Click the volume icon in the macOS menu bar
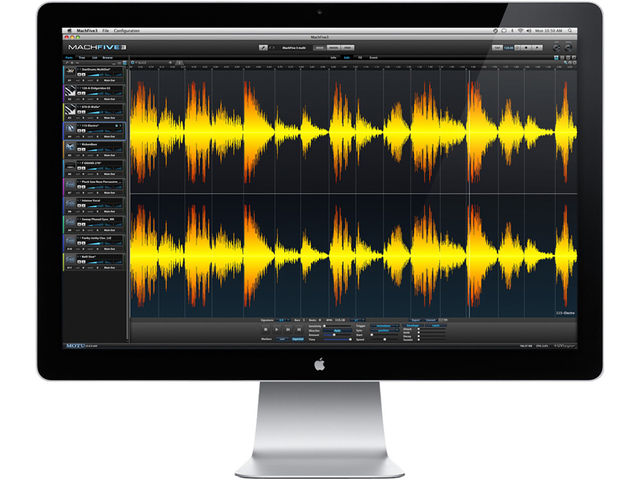This screenshot has width=640, height=480. pos(529,31)
